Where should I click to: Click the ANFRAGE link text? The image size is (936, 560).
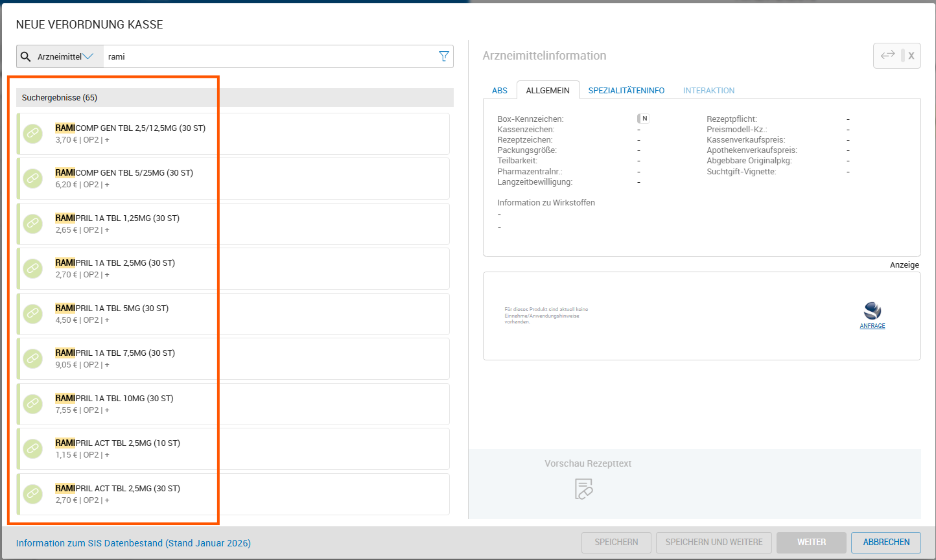(x=872, y=326)
